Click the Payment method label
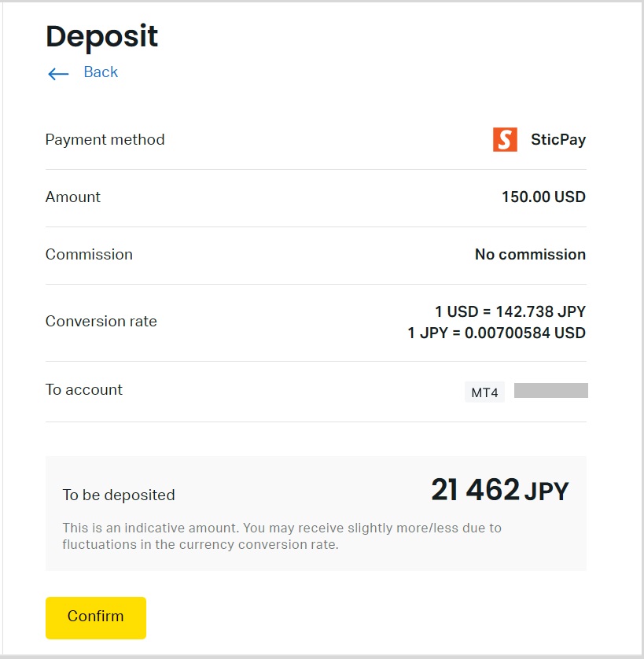The width and height of the screenshot is (644, 659). 105,140
